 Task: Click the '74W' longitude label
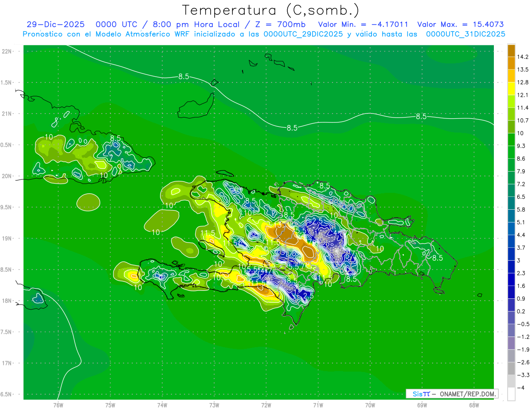(162, 405)
